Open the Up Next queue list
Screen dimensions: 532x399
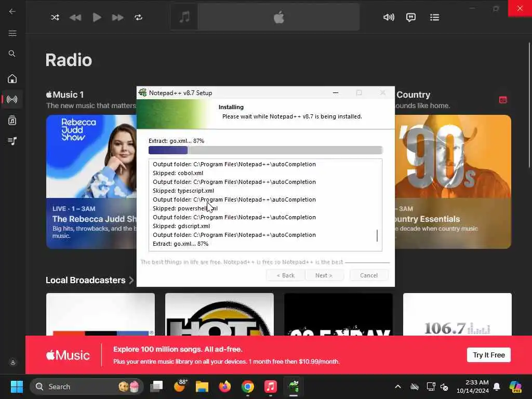pos(435,17)
